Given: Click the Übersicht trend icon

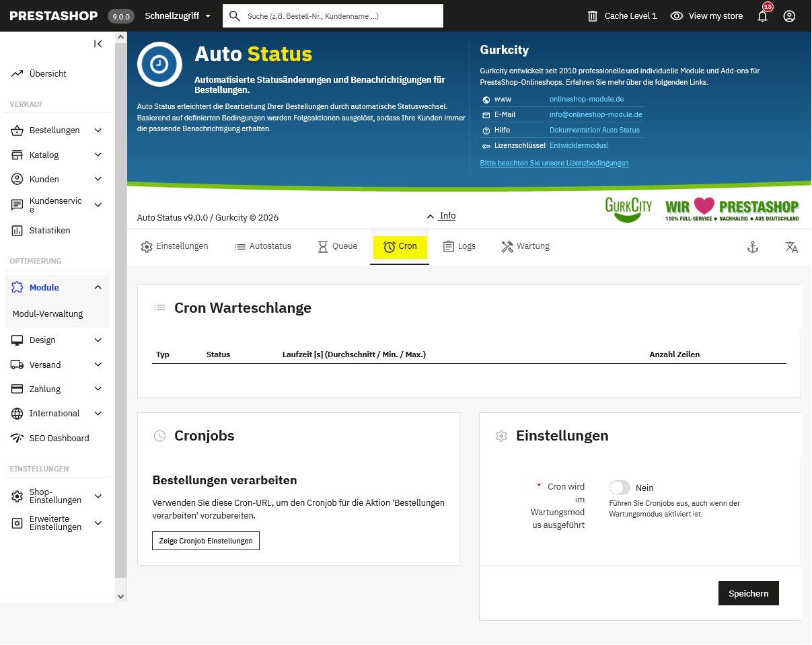Looking at the screenshot, I should [17, 74].
